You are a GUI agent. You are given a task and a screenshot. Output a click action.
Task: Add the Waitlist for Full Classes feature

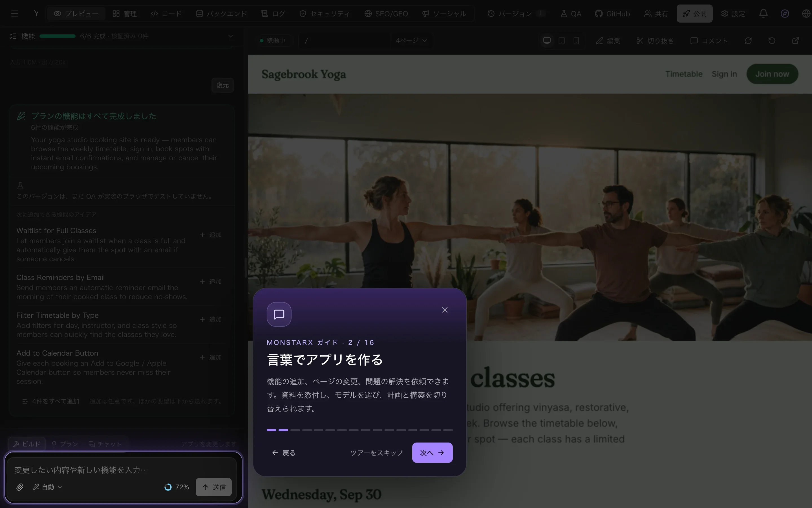pyautogui.click(x=211, y=235)
